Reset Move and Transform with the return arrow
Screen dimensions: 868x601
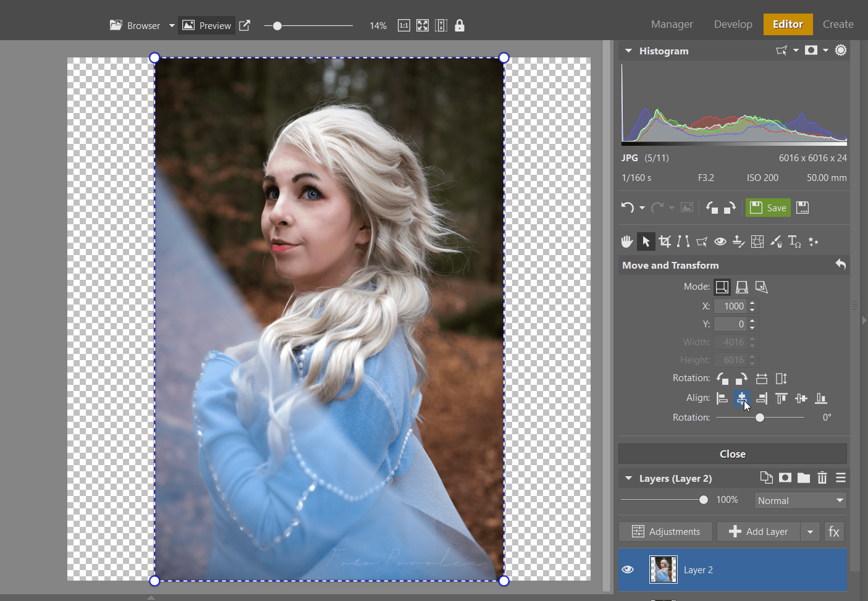840,264
